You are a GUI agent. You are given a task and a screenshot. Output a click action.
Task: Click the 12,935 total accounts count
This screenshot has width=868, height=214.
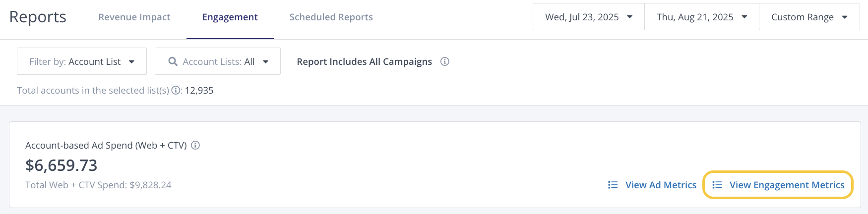coord(199,91)
